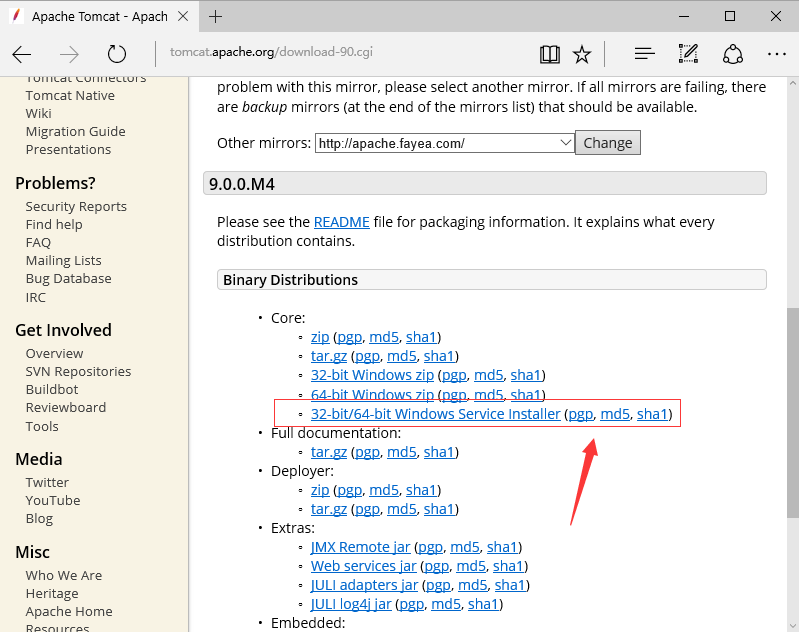Open pgp for 32-bit Windows zip
Screen dimensions: 799x632
point(454,376)
